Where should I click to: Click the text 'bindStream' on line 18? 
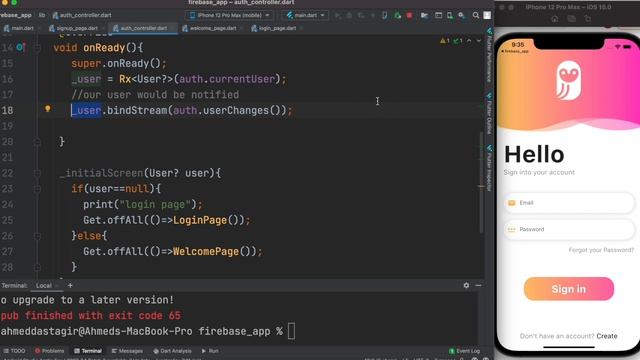pos(137,111)
